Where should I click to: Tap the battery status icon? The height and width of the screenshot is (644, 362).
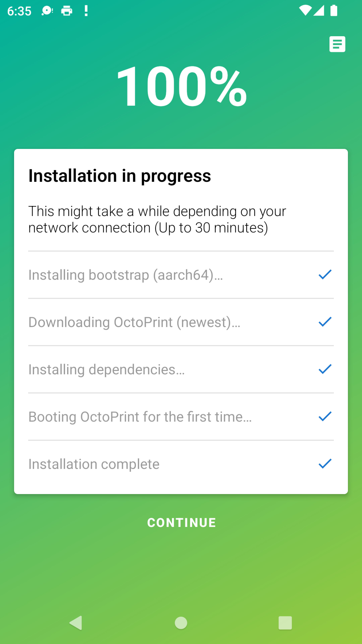coord(334,11)
